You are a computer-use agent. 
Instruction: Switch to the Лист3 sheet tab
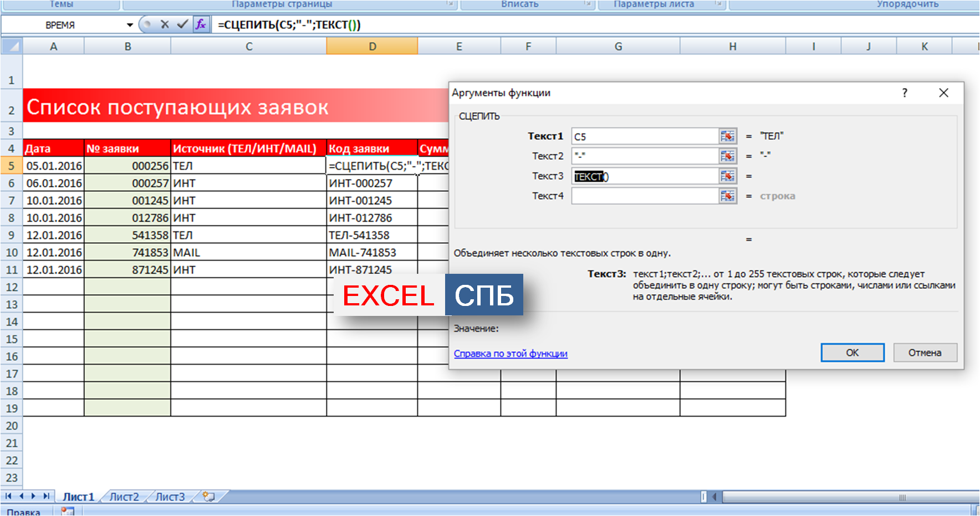tap(170, 497)
